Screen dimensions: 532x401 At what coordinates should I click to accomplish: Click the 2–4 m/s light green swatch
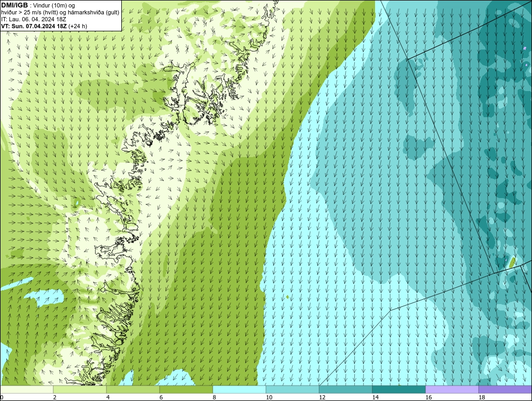(80, 389)
